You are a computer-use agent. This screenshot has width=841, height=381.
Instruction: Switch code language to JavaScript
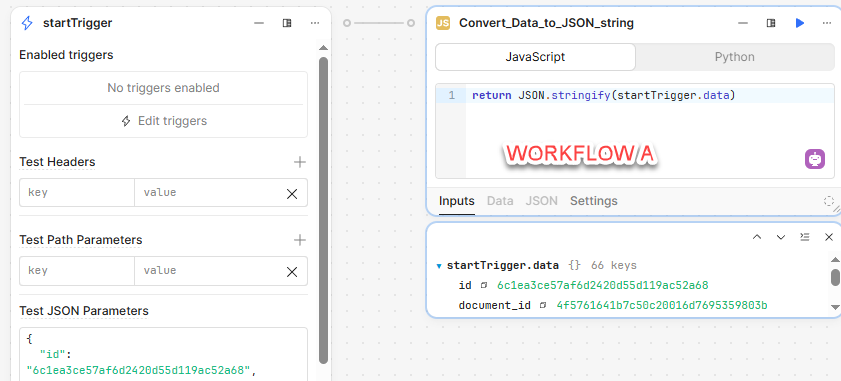pyautogui.click(x=535, y=57)
